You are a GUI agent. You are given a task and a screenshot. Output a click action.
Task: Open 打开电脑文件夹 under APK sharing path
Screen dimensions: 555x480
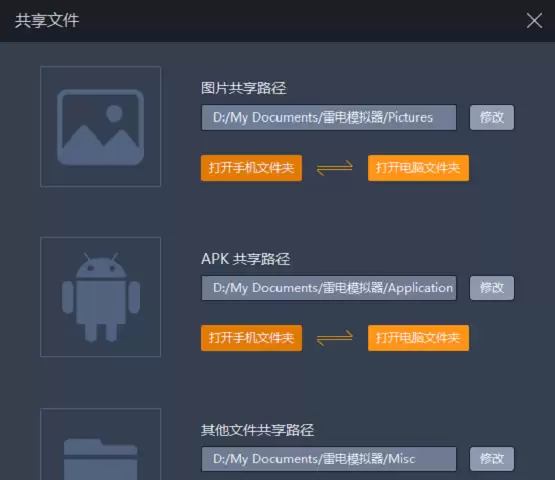point(418,338)
